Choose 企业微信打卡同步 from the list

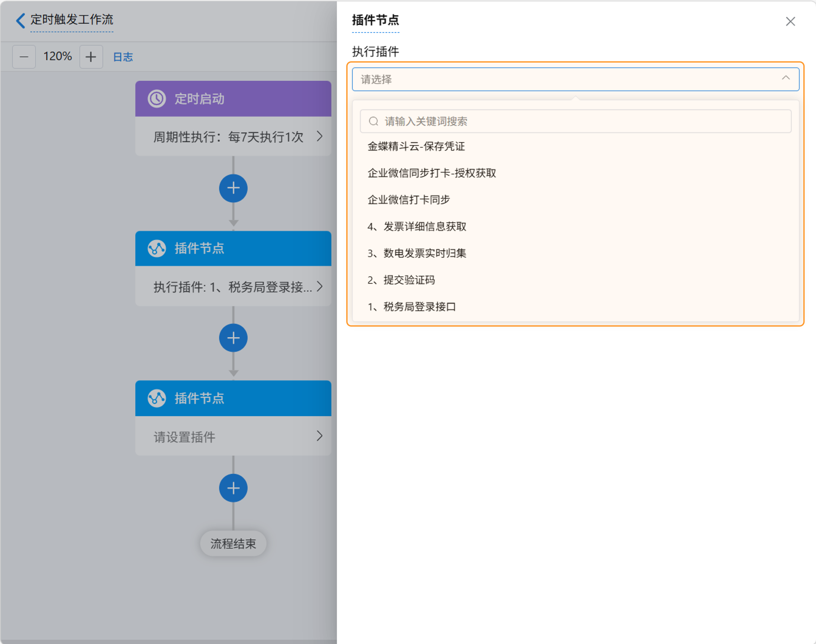[409, 200]
